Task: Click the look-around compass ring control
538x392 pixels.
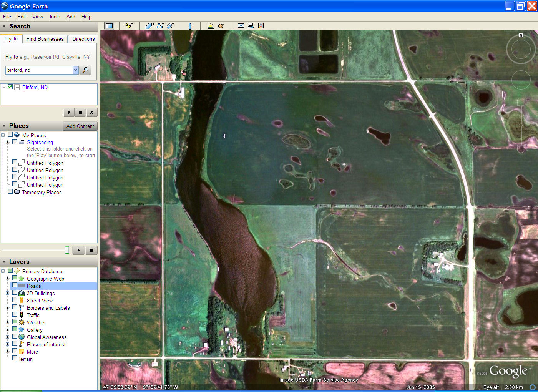Action: coord(521,50)
